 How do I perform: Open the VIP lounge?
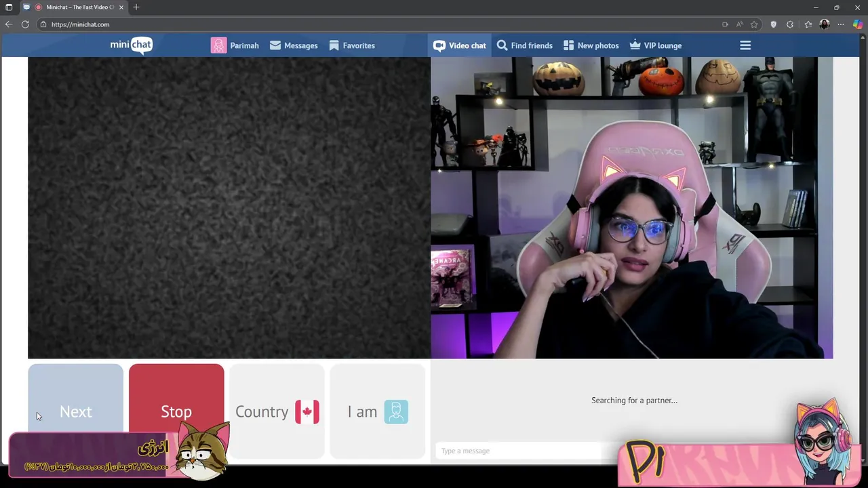655,45
